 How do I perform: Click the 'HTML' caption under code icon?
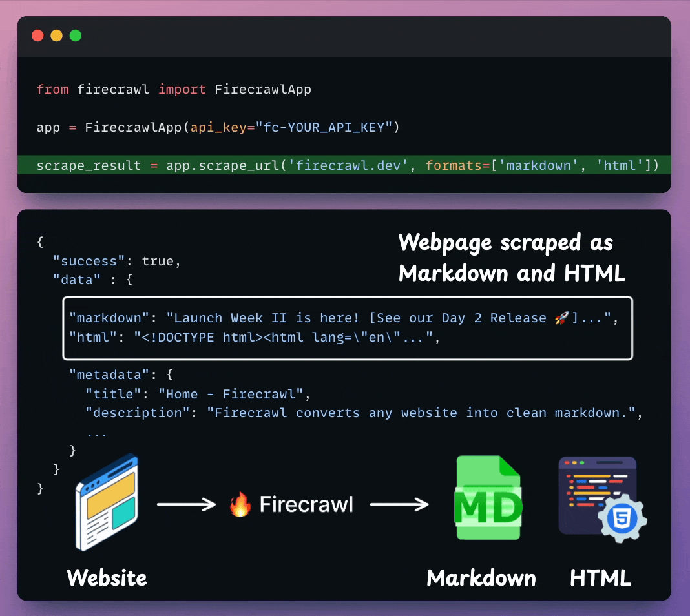[601, 578]
